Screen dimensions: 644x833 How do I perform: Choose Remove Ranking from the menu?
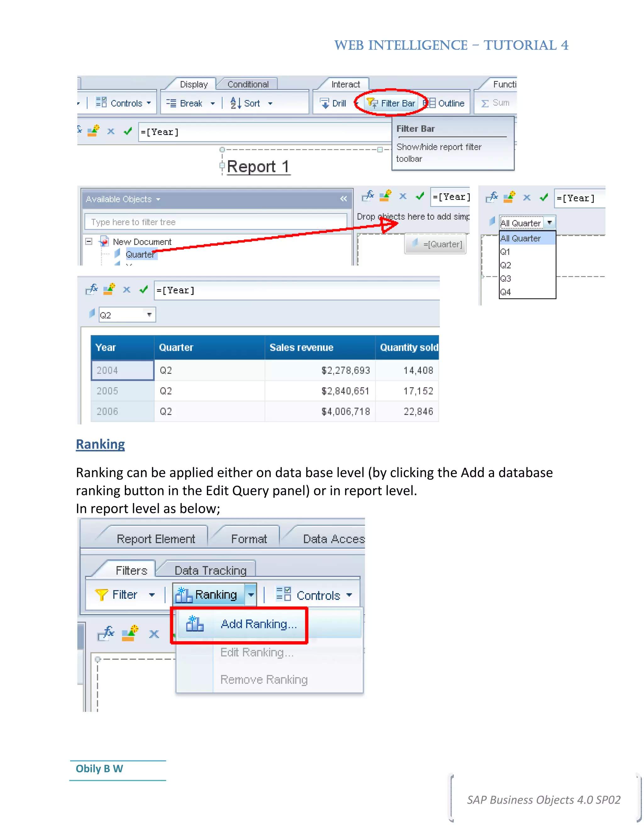pos(264,680)
